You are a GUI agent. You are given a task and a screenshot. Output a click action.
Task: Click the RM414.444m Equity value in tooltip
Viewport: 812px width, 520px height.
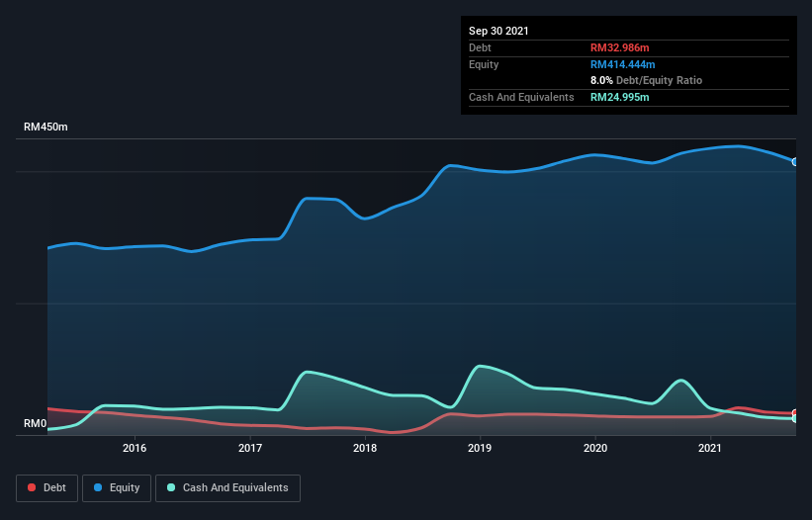click(x=622, y=64)
